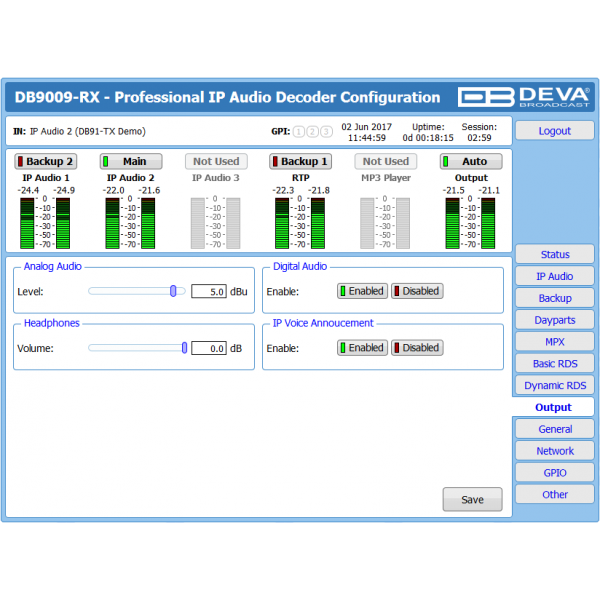Open the Dayparts page
Image resolution: width=600 pixels, height=600 pixels.
point(554,320)
